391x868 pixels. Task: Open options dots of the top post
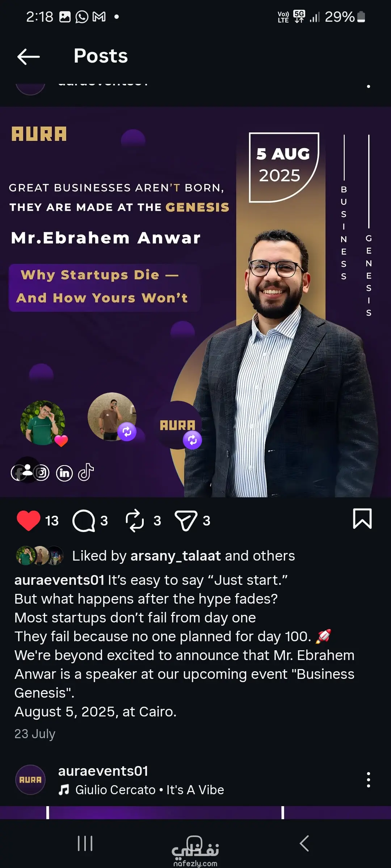point(369,86)
